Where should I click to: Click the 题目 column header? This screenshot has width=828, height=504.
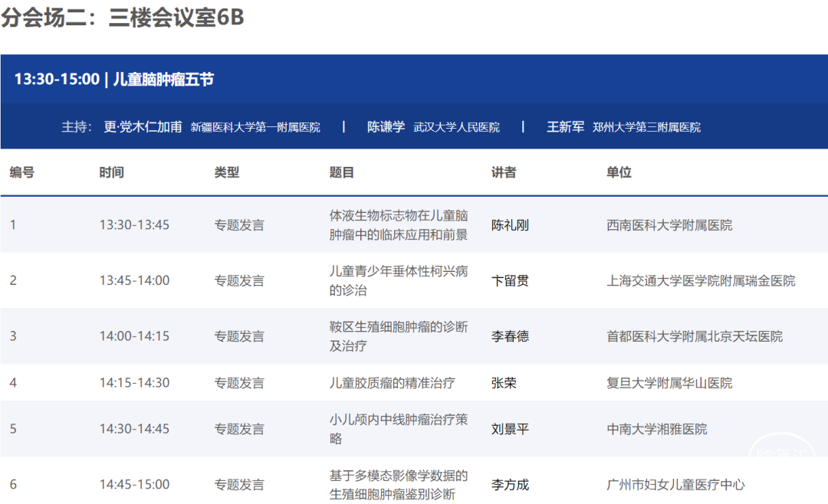point(342,173)
